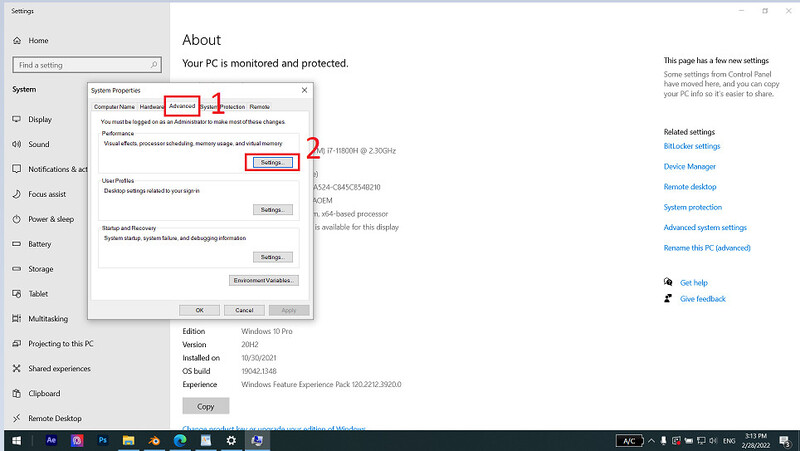Viewport: 800px width, 451px height.
Task: Switch to Hardware tab
Action: point(151,107)
